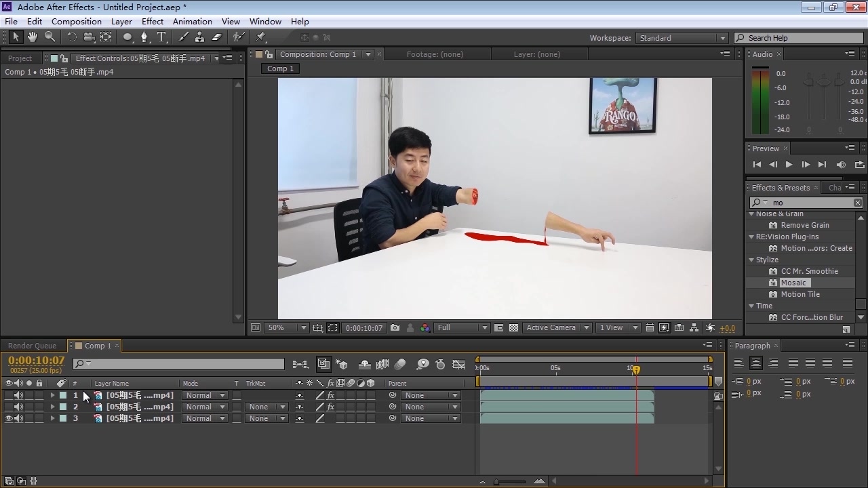
Task: Select the Pen tool
Action: pos(144,37)
